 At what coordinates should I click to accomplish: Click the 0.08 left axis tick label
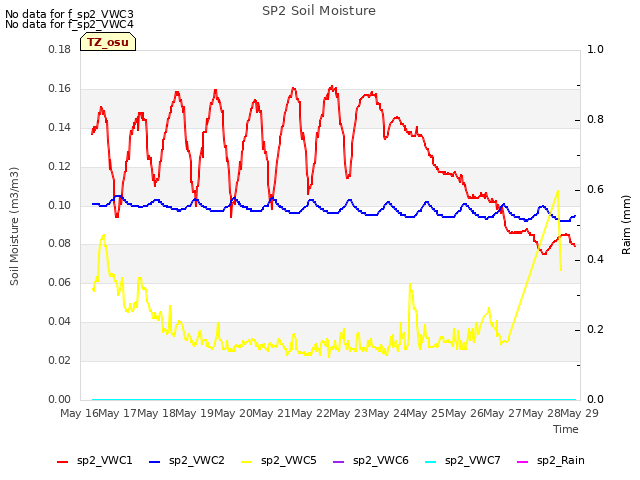point(60,244)
